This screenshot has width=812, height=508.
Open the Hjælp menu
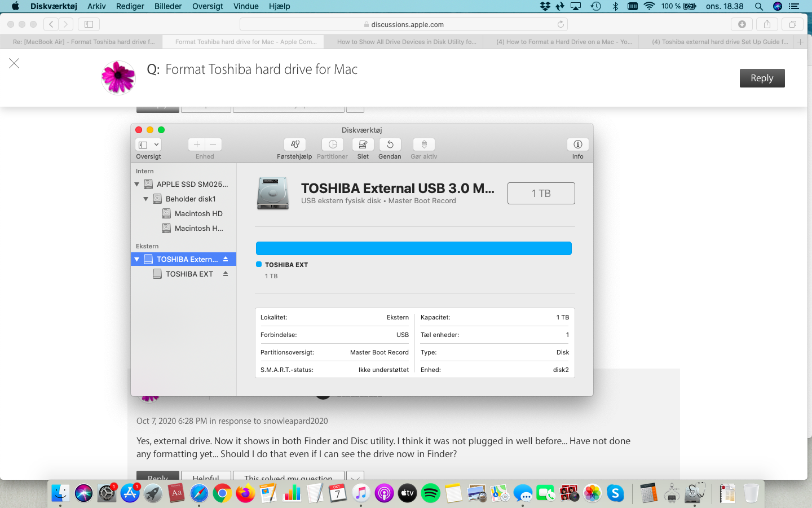(280, 6)
